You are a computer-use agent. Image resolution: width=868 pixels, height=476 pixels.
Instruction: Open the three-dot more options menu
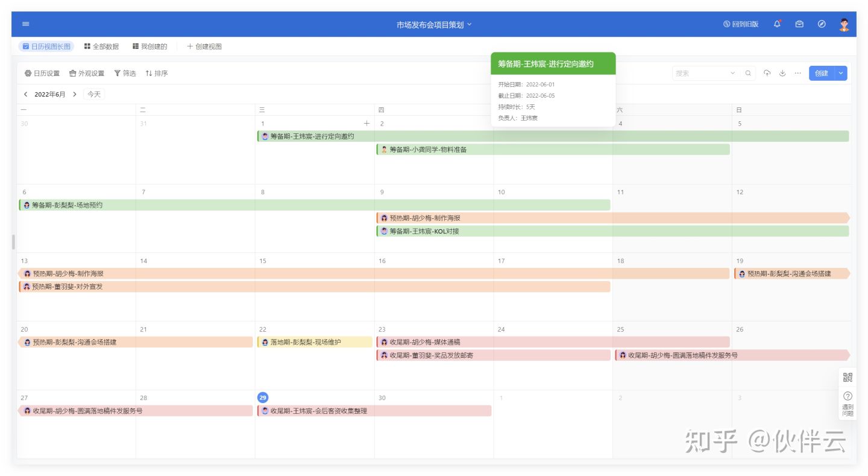797,73
